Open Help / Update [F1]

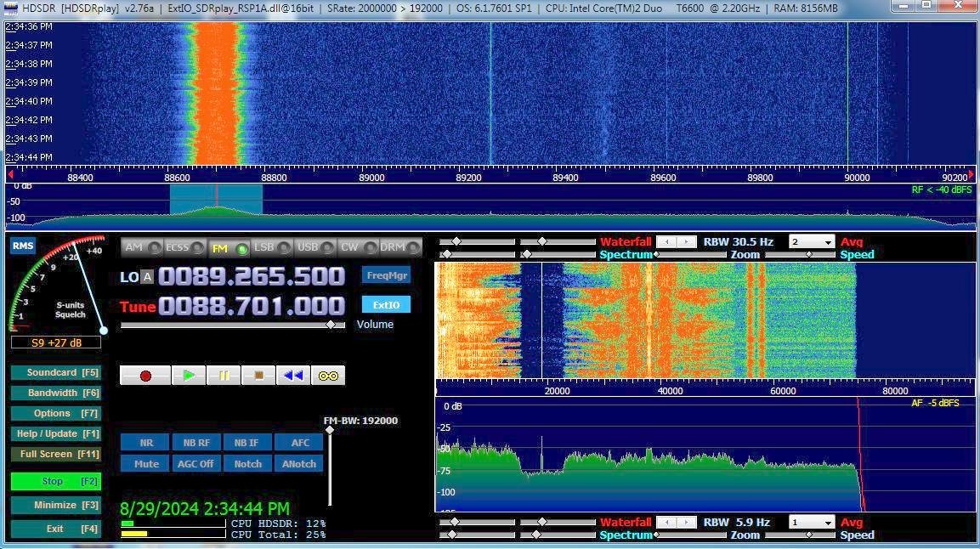(55, 433)
